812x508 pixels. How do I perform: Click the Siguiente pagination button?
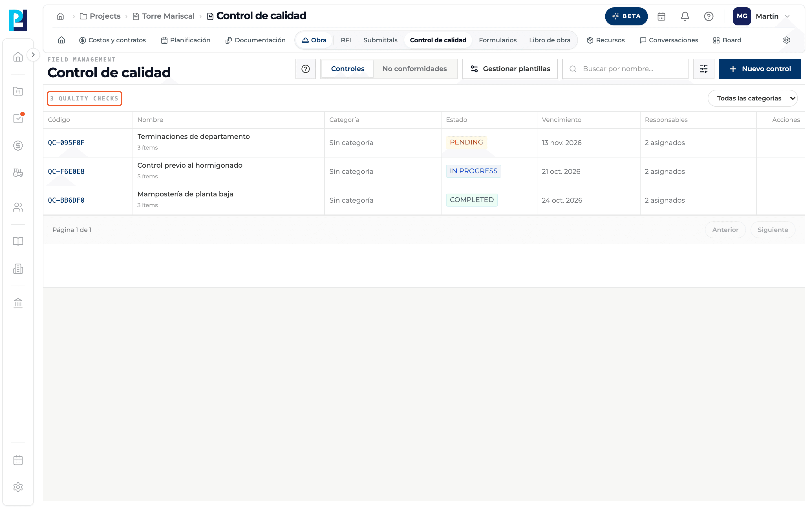pyautogui.click(x=773, y=230)
